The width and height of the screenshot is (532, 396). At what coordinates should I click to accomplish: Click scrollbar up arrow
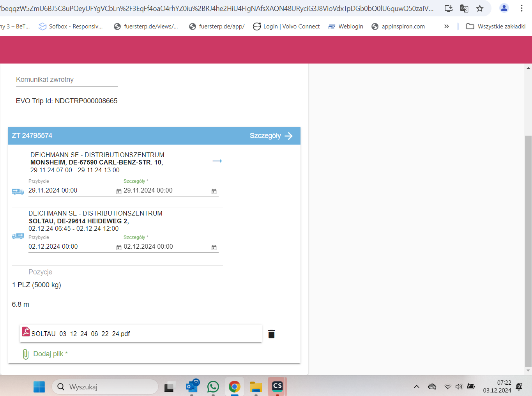pos(528,68)
